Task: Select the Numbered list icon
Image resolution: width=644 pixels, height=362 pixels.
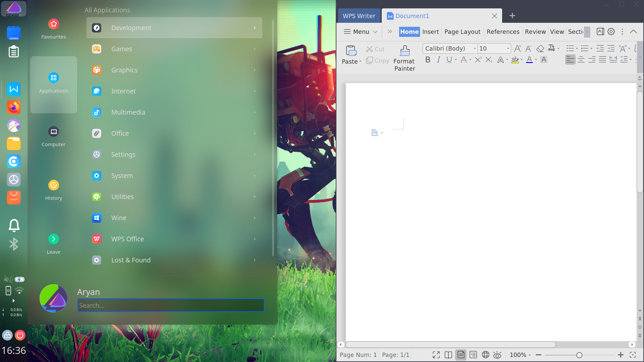Action: [584, 48]
